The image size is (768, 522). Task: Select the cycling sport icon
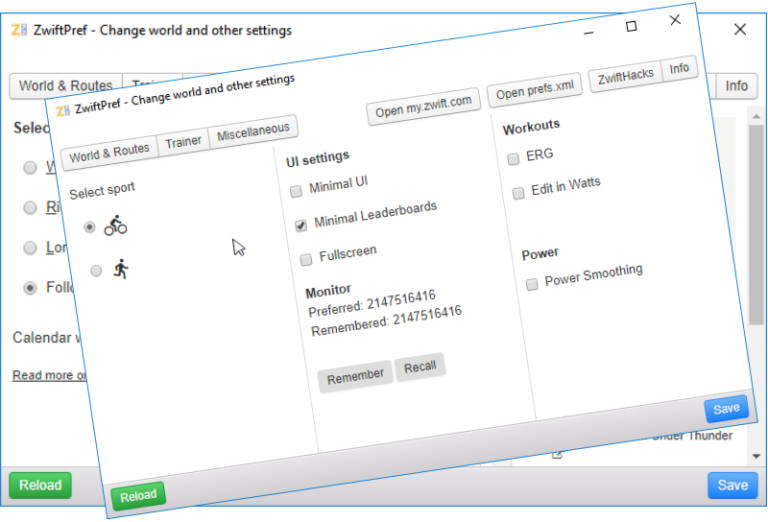(x=116, y=225)
